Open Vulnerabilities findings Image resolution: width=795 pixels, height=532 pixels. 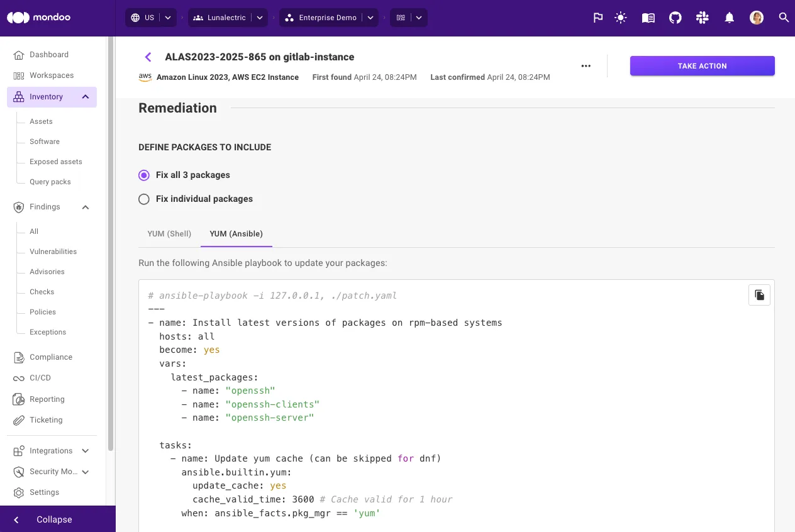pos(53,252)
